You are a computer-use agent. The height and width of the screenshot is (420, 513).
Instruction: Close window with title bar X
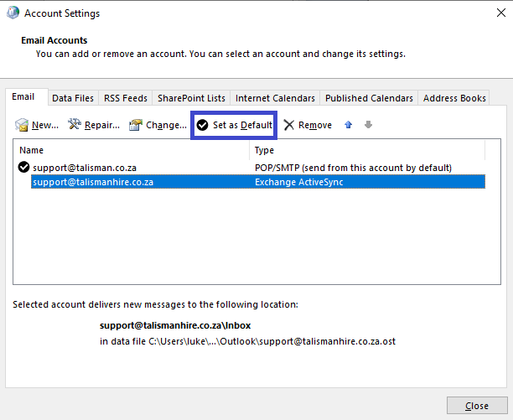point(501,13)
